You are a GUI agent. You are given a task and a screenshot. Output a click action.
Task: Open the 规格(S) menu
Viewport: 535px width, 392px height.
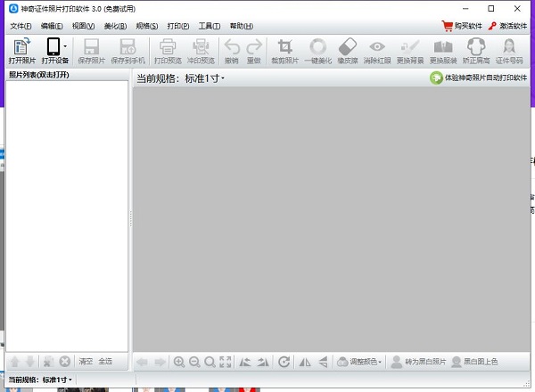[147, 26]
